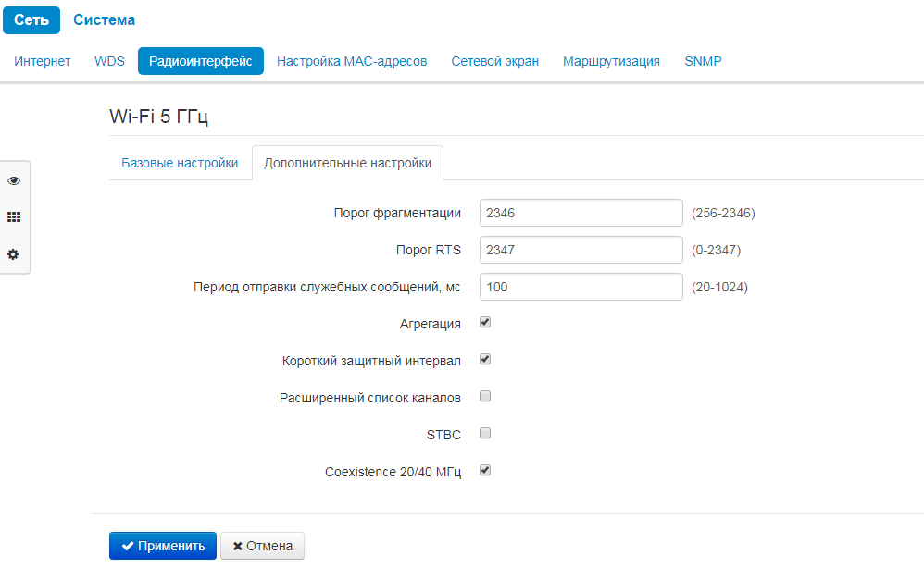The image size is (924, 568).
Task: Uncheck Coexistence 20/40 МГц option
Action: pos(485,470)
